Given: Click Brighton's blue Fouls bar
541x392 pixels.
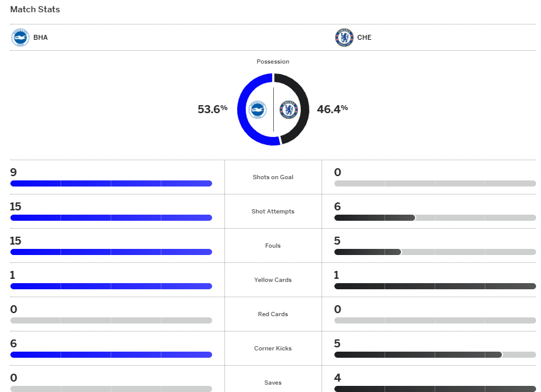Looking at the screenshot, I should (111, 252).
